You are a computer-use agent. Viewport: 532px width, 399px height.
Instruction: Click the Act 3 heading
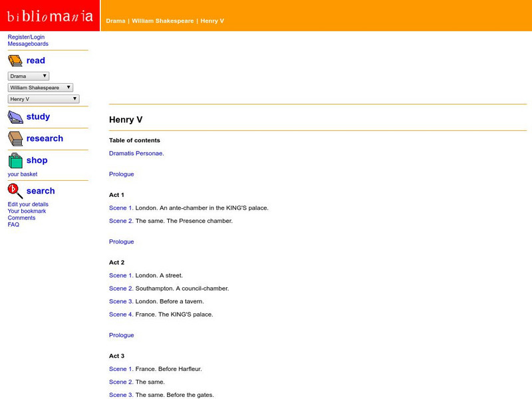click(117, 356)
